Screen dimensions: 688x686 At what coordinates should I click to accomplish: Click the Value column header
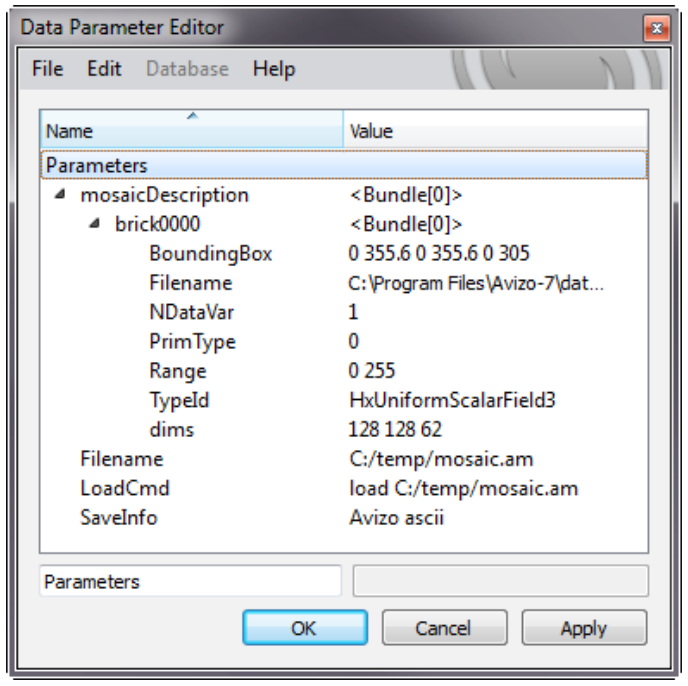click(495, 129)
